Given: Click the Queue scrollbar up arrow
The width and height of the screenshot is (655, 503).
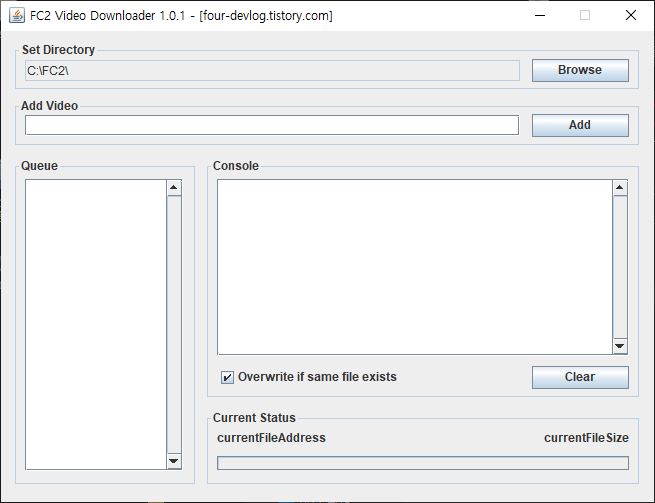Looking at the screenshot, I should click(x=174, y=188).
